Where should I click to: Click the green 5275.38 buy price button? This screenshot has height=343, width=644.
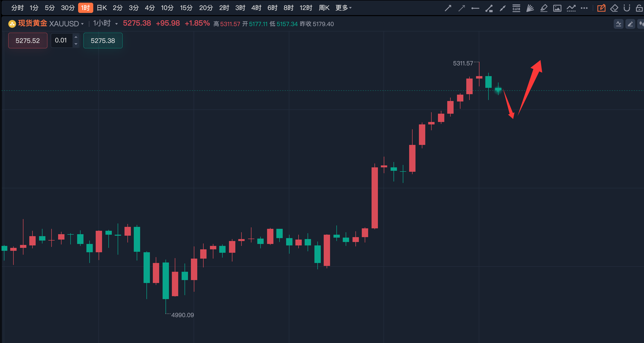[103, 40]
